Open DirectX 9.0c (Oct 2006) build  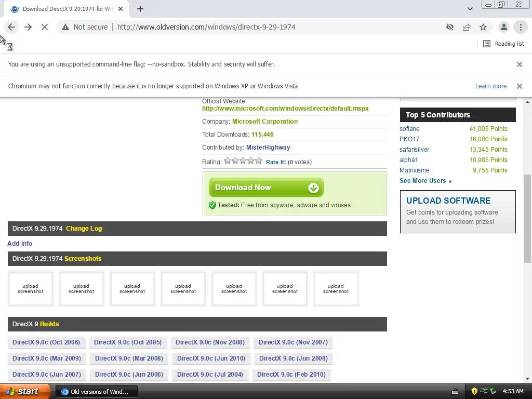pos(46,342)
